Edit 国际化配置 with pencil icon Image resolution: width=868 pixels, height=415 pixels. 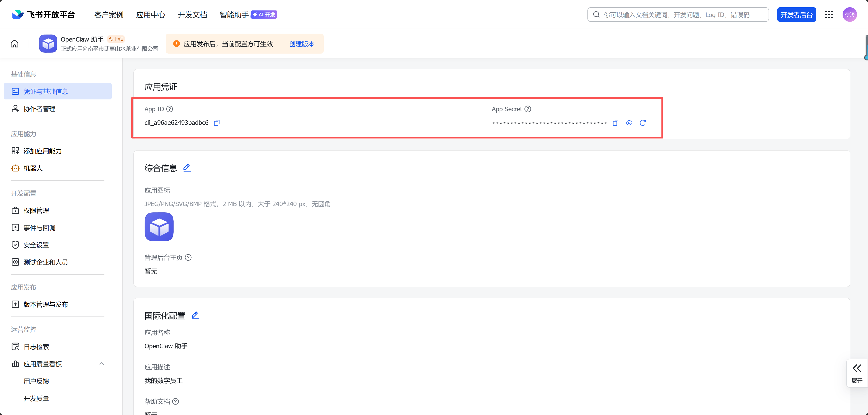(x=195, y=315)
